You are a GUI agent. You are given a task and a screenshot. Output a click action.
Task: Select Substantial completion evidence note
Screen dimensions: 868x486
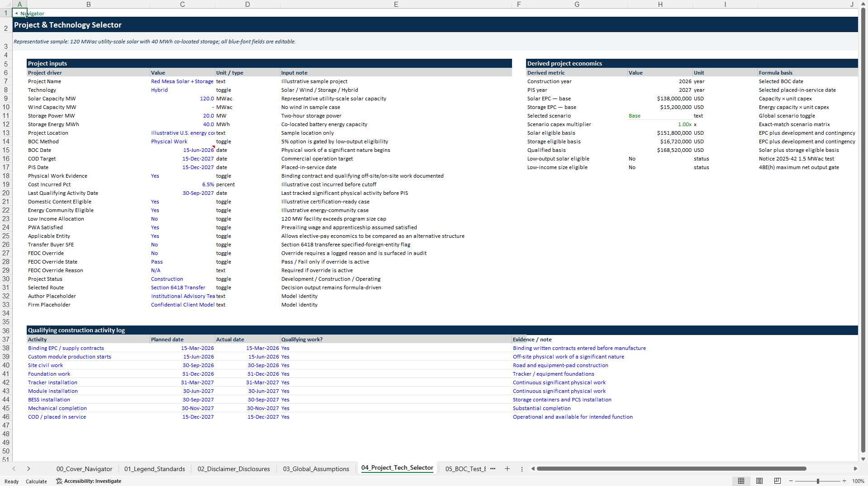tap(541, 408)
